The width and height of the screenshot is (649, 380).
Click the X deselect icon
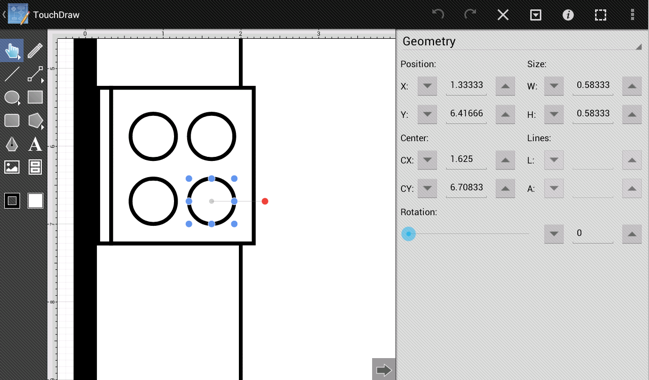503,15
